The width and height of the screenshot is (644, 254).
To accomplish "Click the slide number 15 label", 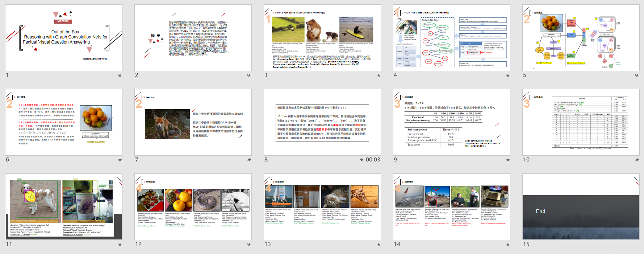I will click(x=526, y=244).
